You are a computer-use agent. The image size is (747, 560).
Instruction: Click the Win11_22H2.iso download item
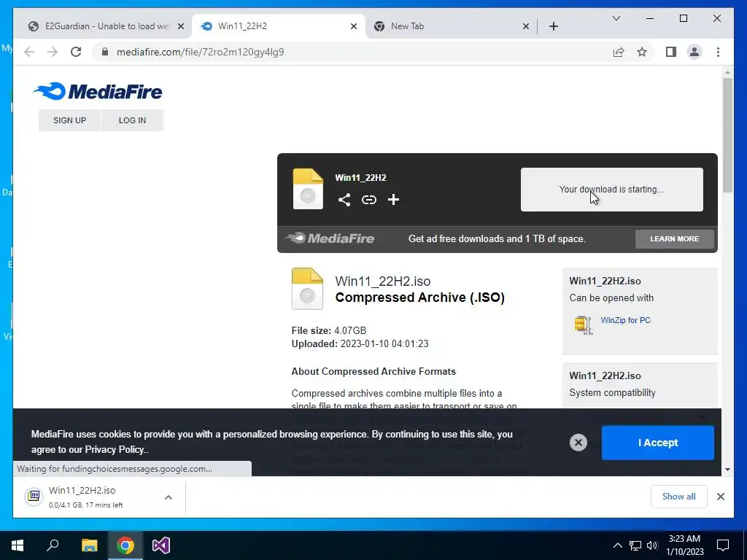click(x=90, y=497)
